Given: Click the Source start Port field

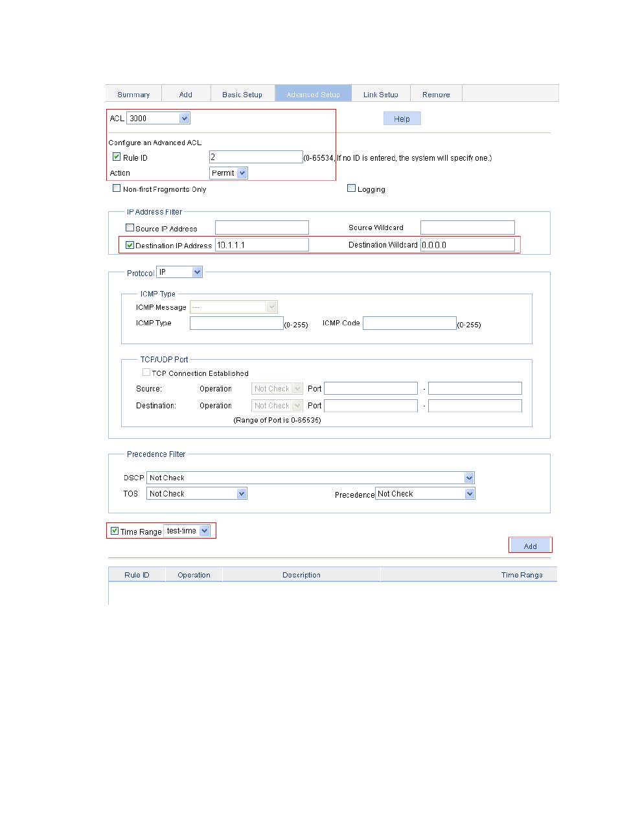Looking at the screenshot, I should 371,388.
